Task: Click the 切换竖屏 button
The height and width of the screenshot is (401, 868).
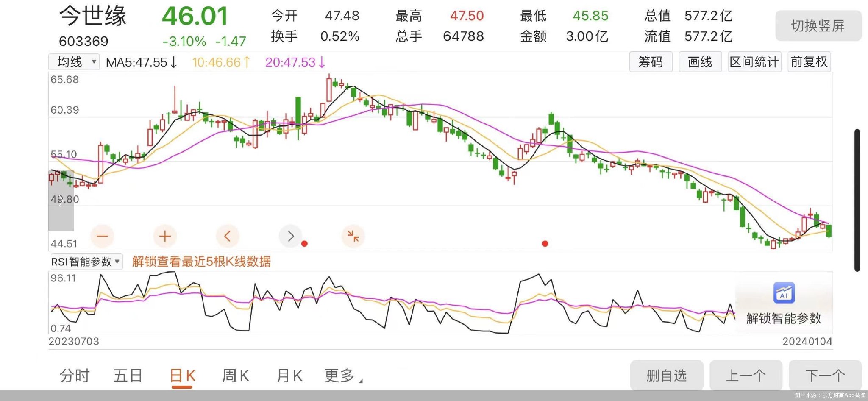Action: (818, 26)
